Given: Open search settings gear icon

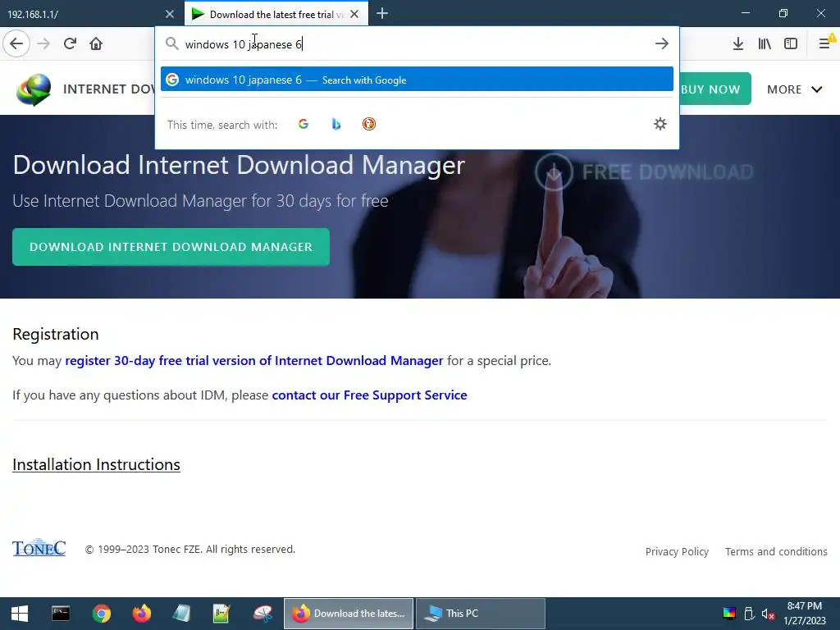Looking at the screenshot, I should pos(660,125).
